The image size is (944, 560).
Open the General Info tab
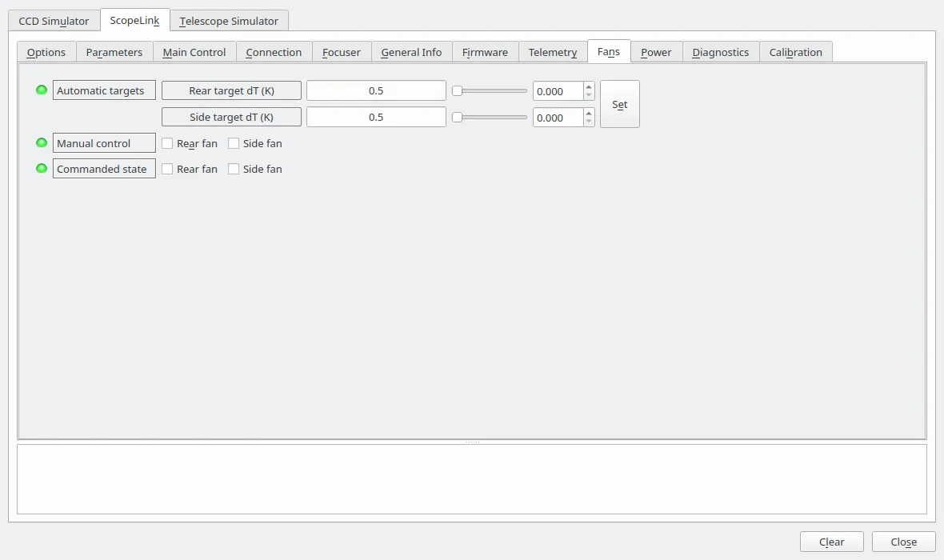click(412, 52)
